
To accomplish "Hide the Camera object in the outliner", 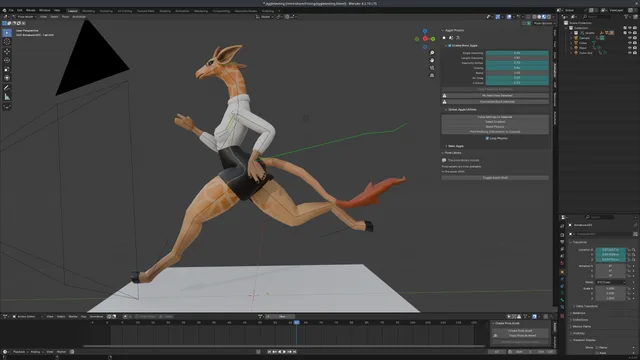I will coord(630,38).
